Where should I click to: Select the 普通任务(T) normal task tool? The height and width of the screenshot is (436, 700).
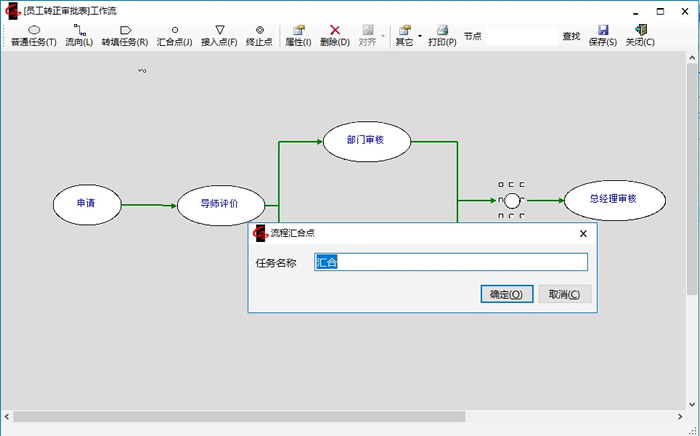pyautogui.click(x=33, y=36)
